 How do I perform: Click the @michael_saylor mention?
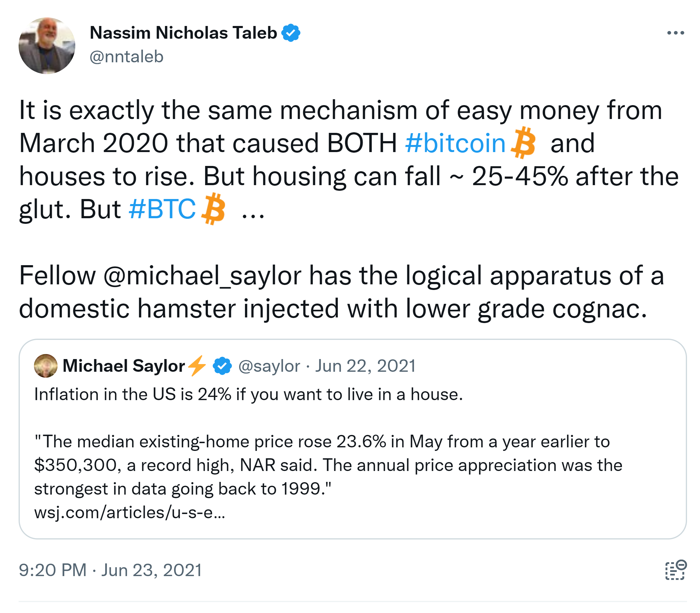(x=202, y=275)
